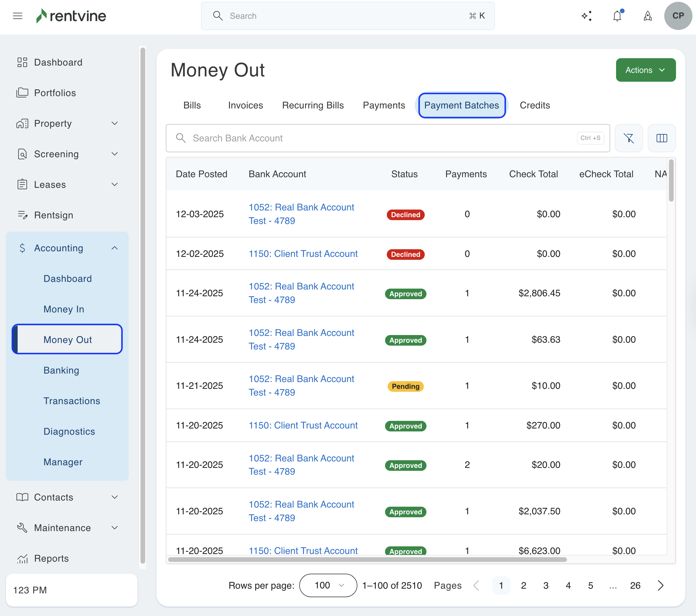Go to page 26
The image size is (696, 616).
tap(635, 585)
